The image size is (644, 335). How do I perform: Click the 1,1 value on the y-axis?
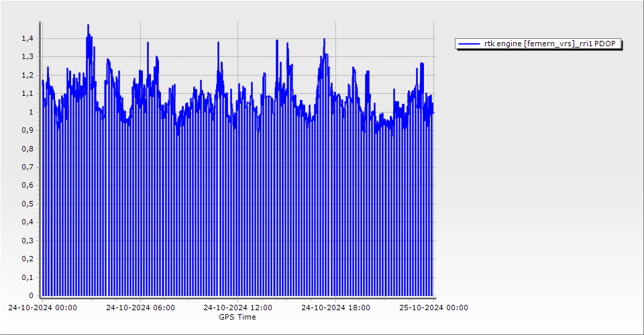click(x=26, y=94)
